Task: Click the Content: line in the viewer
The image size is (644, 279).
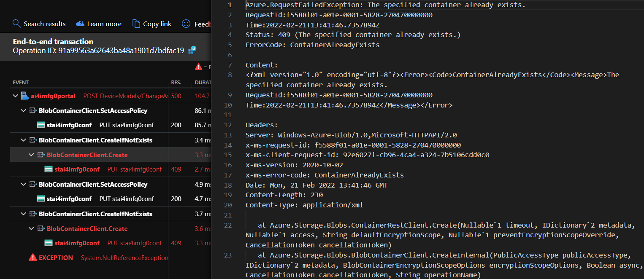Action: (x=262, y=65)
